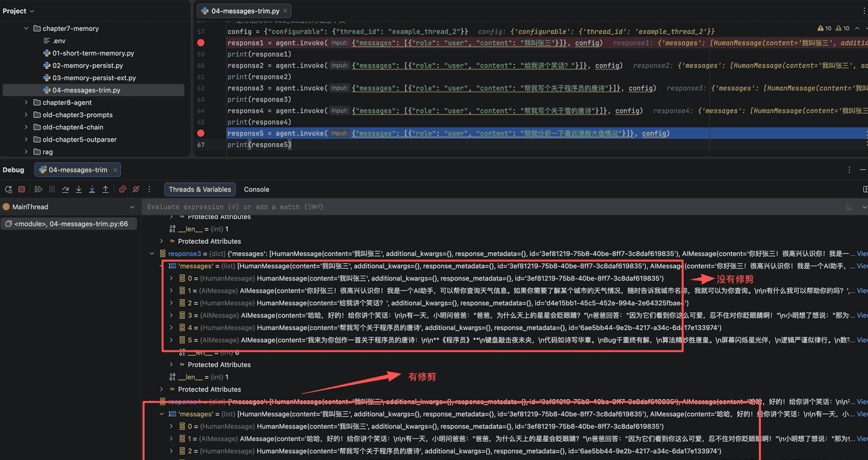Stop the debug process
The width and height of the screenshot is (868, 460).
coord(22,189)
